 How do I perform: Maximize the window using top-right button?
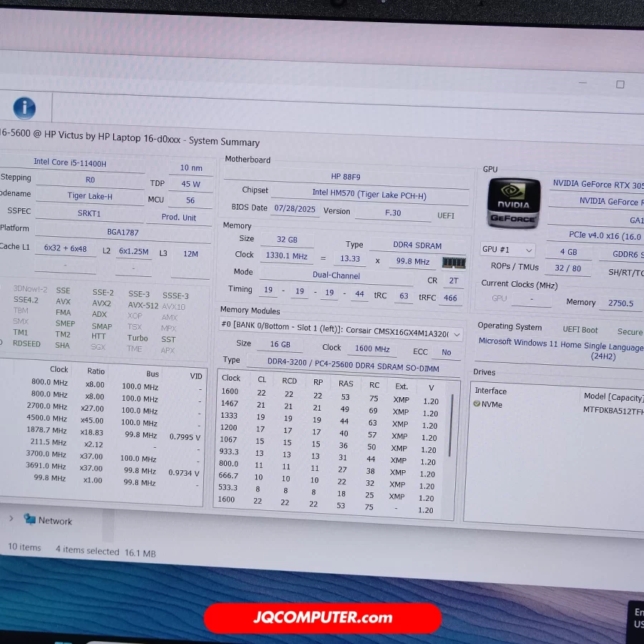[620, 84]
